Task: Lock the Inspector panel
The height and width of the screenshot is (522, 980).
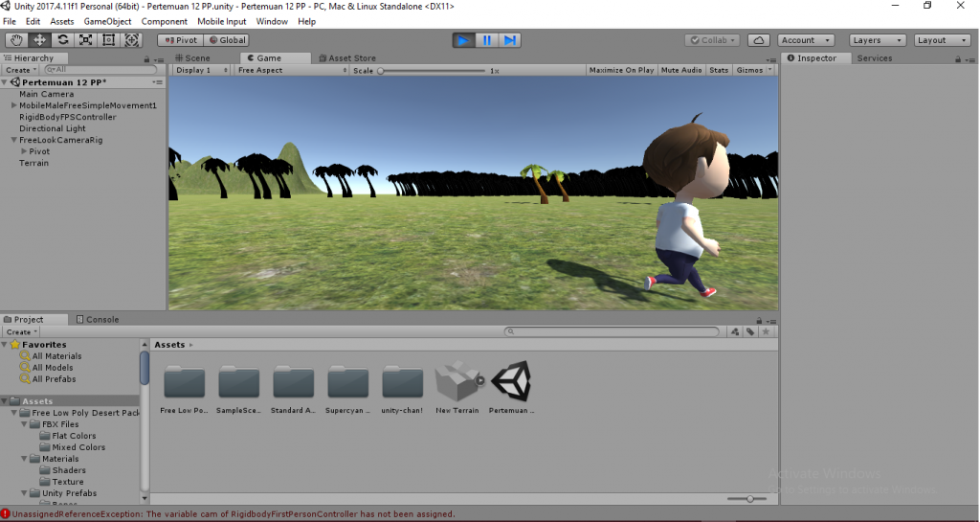Action: point(957,58)
